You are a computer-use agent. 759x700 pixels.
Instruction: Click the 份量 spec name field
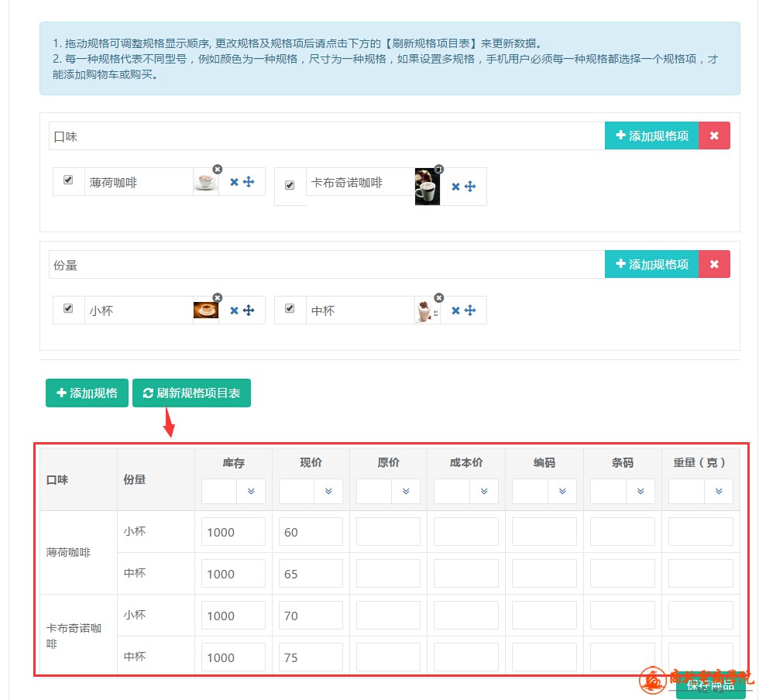(x=326, y=265)
